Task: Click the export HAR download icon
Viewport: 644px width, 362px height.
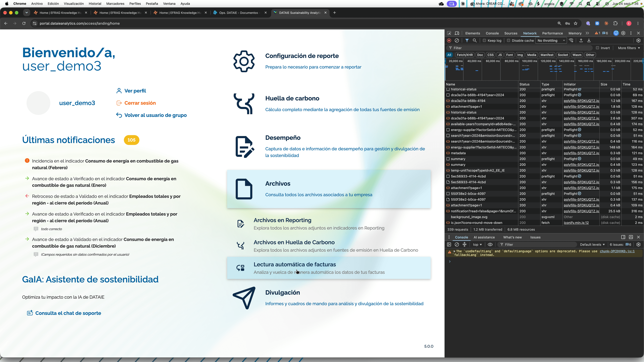Action: [589, 40]
